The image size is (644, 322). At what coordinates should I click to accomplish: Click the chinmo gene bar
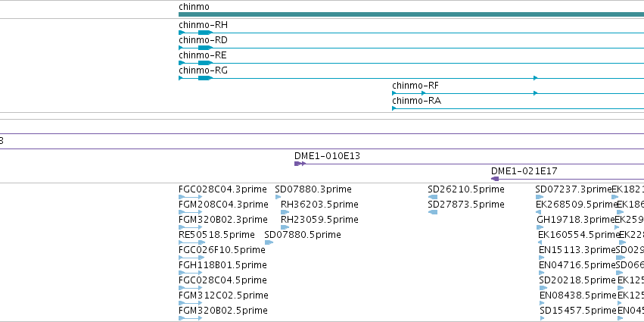(x=411, y=14)
